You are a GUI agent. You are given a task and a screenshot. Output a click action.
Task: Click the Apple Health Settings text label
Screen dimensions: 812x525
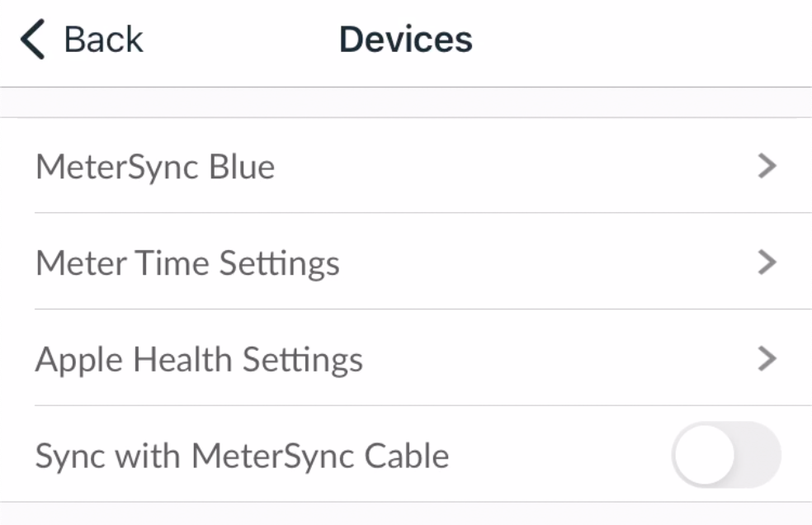[199, 360]
